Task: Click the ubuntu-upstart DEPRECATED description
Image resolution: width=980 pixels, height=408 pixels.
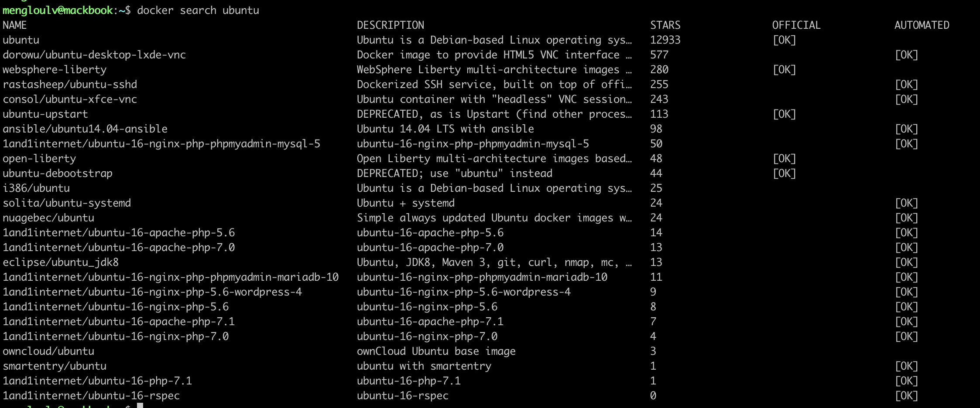Action: coord(494,114)
